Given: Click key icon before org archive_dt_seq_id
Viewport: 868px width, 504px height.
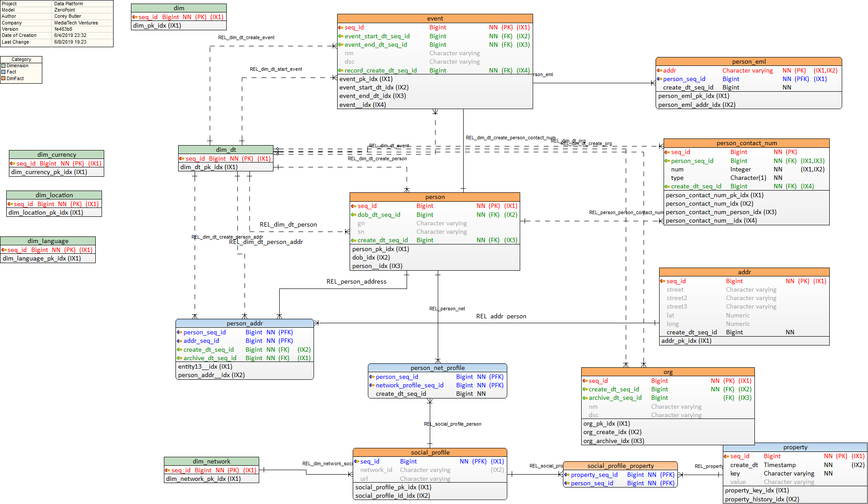Looking at the screenshot, I should click(585, 398).
